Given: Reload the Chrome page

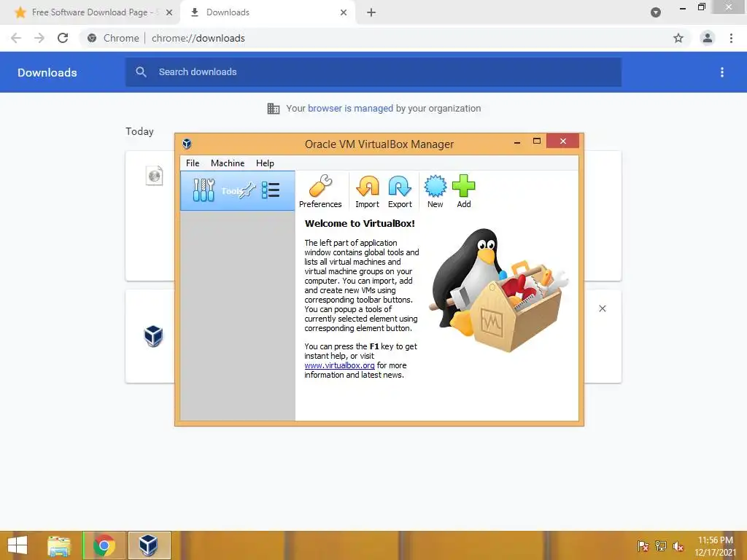Looking at the screenshot, I should pos(63,38).
